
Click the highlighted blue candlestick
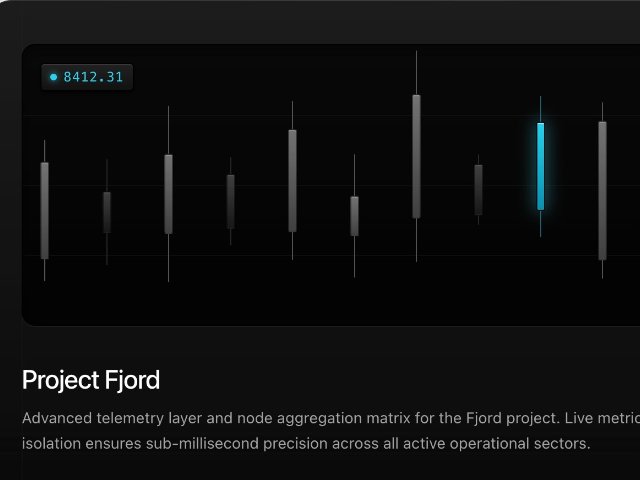(541, 166)
